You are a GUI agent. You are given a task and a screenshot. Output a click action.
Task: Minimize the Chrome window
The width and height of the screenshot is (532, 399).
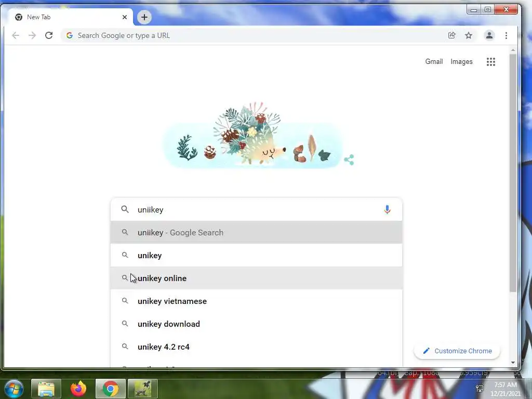(474, 10)
